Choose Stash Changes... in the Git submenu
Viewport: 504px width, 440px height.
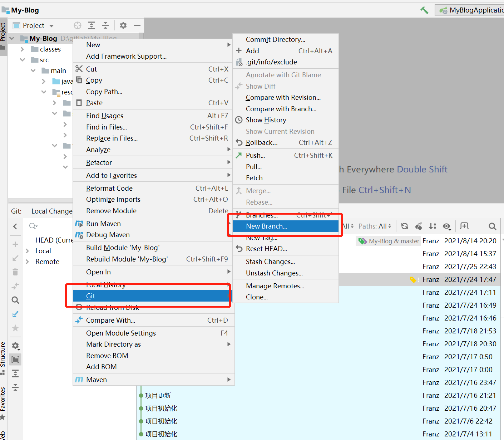270,261
